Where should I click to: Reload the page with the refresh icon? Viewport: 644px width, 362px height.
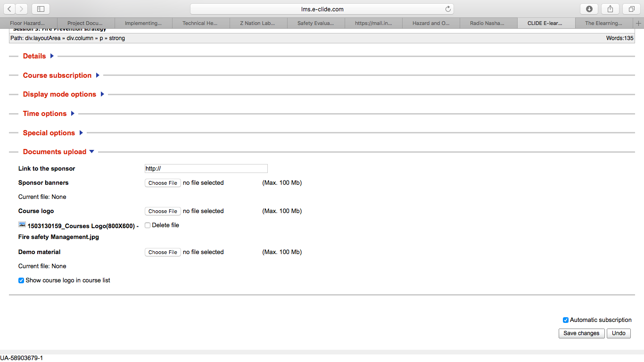(448, 9)
